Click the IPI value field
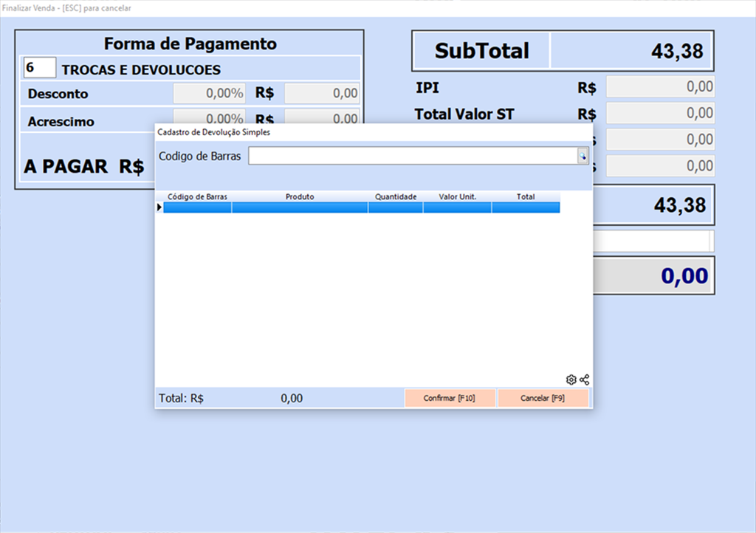Viewport: 756px width, 533px height. click(x=660, y=87)
